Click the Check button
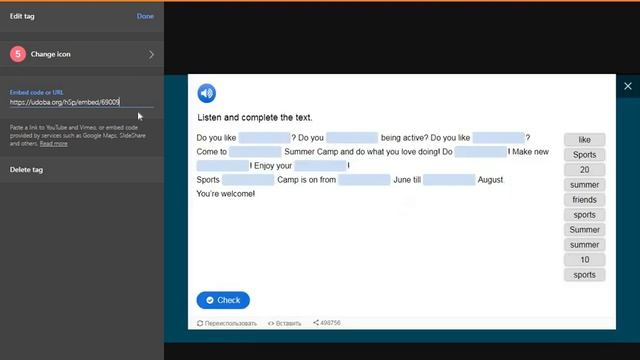640x360 pixels. 223,300
